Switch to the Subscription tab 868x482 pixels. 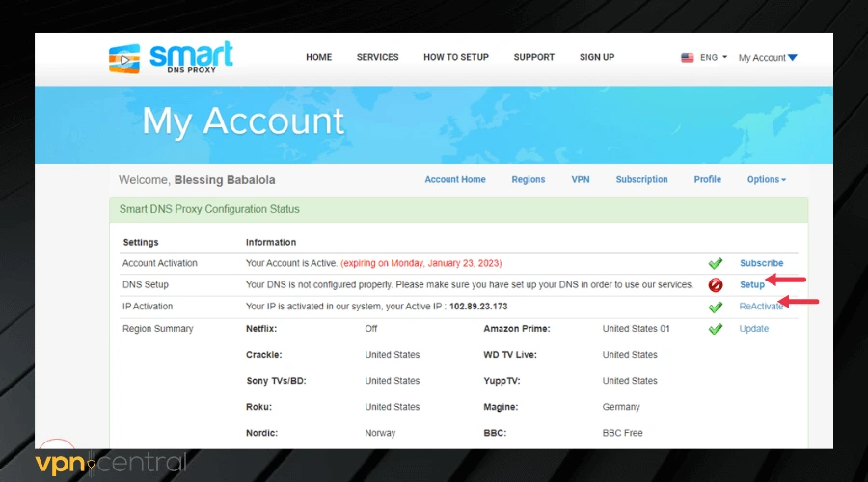[641, 180]
